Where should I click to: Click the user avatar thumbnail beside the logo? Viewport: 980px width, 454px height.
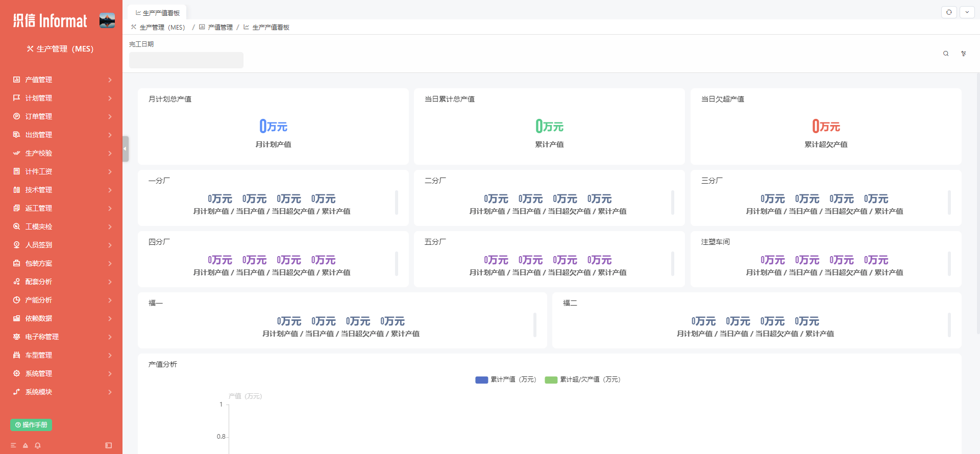(x=107, y=21)
